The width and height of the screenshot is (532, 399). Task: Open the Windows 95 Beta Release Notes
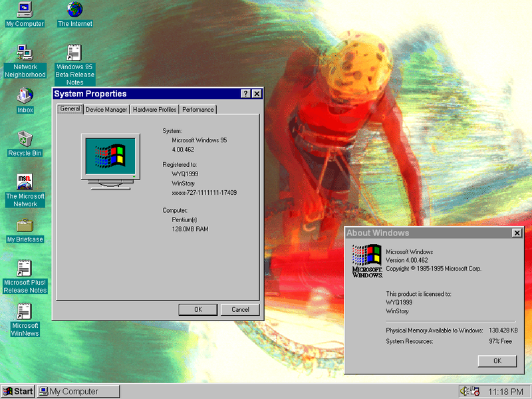tap(74, 52)
